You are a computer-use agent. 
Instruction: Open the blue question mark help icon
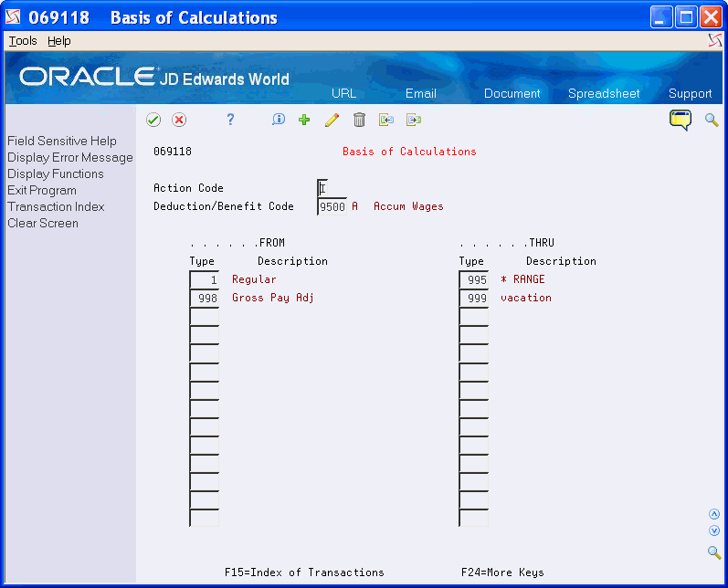click(230, 120)
